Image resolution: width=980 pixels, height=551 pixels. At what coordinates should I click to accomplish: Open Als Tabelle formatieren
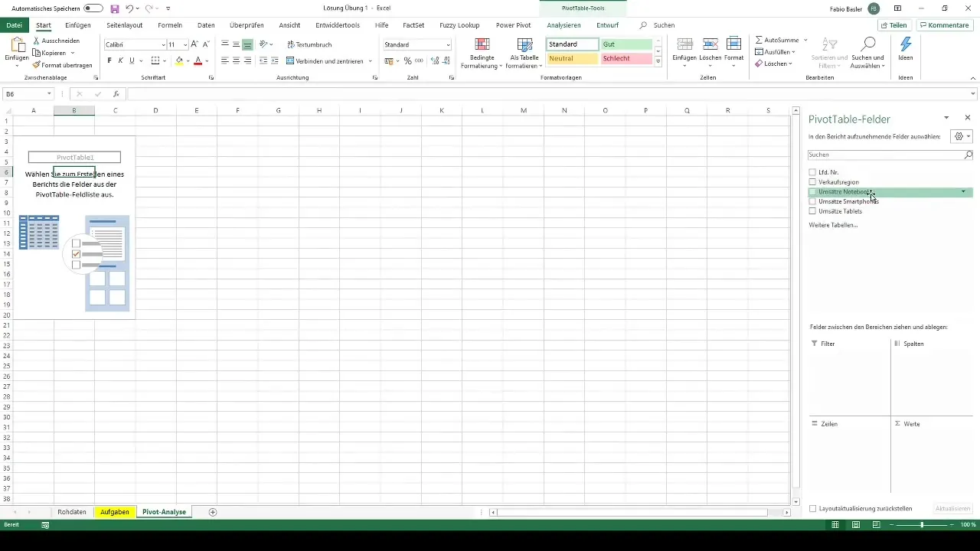point(524,53)
